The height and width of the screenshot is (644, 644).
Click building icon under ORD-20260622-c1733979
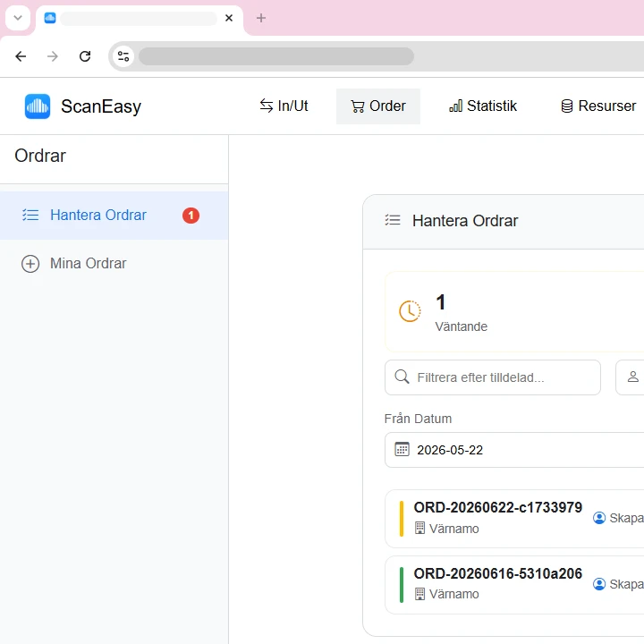(419, 529)
